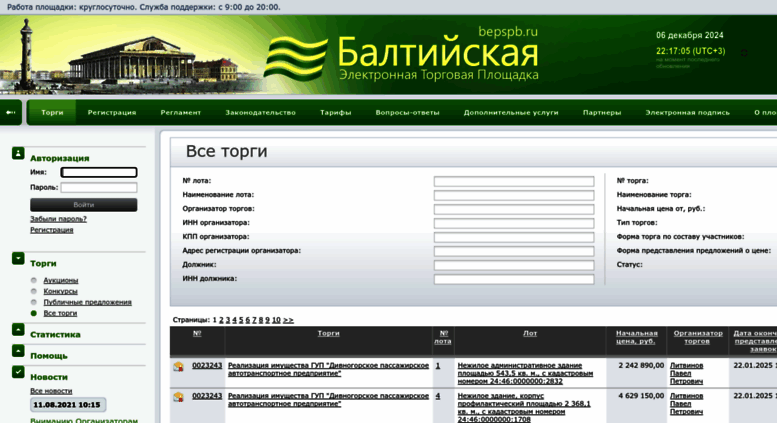Open the Регистрация menu item

112,112
